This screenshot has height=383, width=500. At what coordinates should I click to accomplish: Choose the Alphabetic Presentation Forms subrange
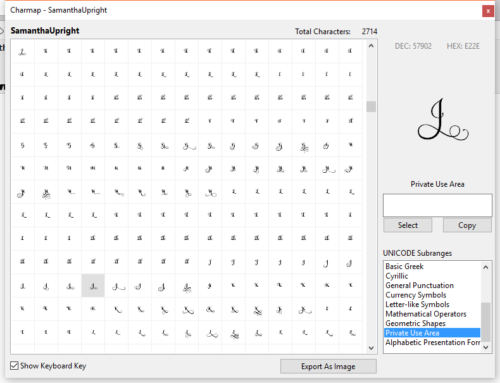pyautogui.click(x=432, y=342)
